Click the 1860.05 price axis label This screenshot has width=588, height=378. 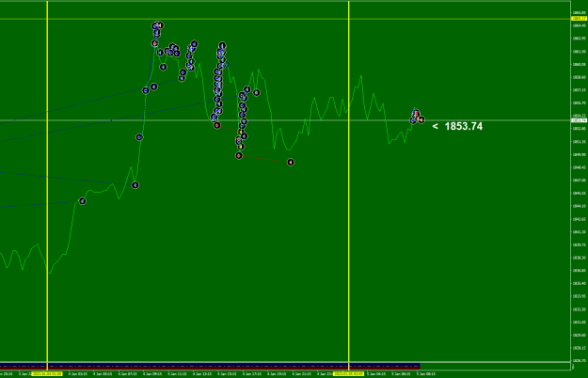[580, 65]
